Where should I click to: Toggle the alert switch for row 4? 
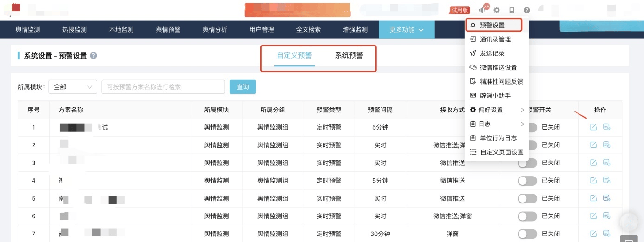tap(527, 181)
